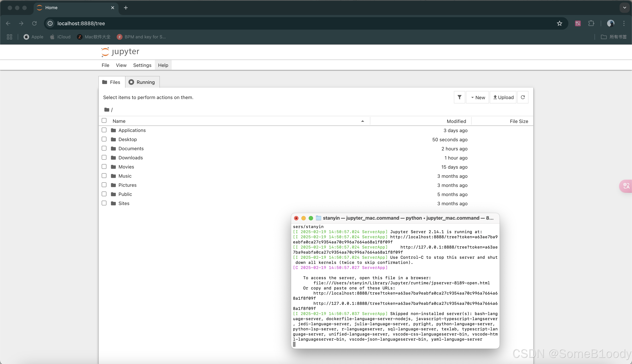The image size is (632, 364).
Task: Open the iCloud bookmark
Action: click(x=60, y=37)
